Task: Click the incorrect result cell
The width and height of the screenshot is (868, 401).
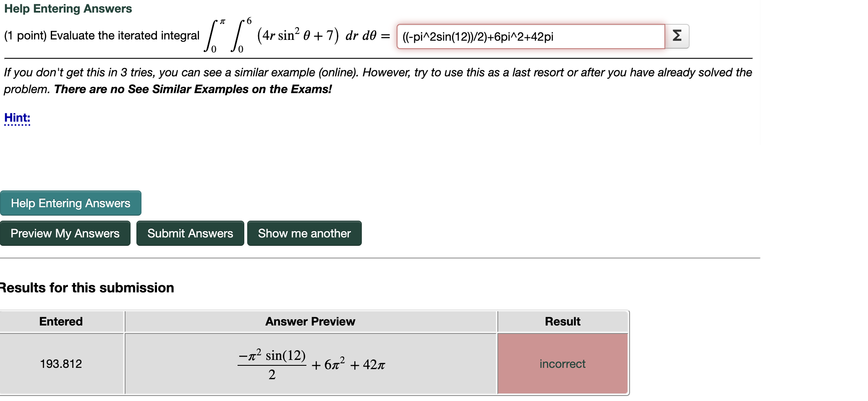Action: click(x=562, y=364)
